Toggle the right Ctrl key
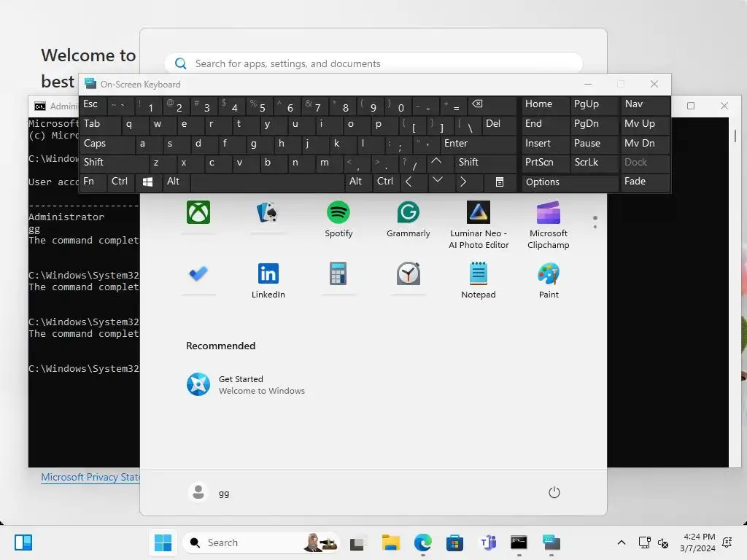 click(x=385, y=182)
